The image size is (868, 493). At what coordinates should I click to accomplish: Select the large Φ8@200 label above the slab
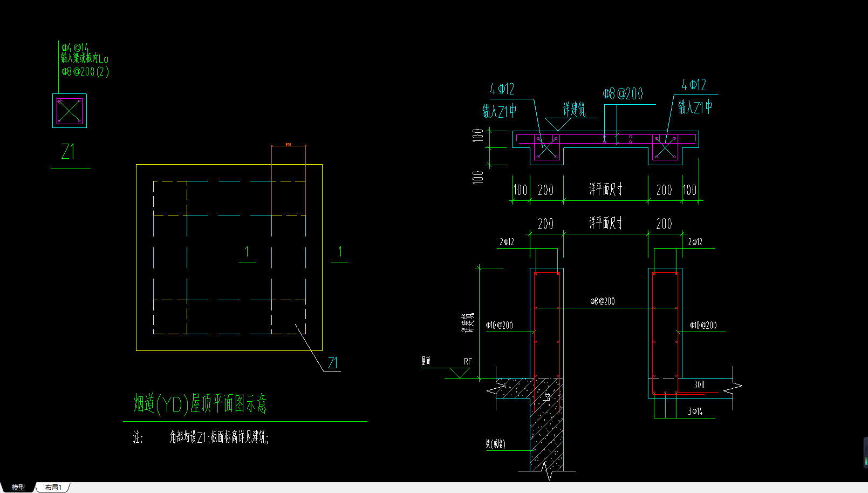[x=623, y=94]
